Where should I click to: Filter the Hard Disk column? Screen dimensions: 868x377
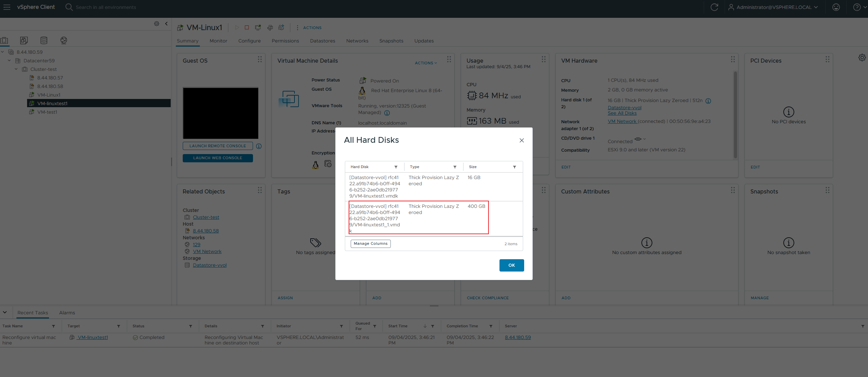396,167
